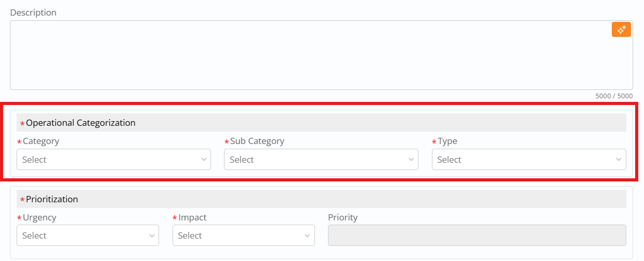The height and width of the screenshot is (261, 644).
Task: Open the Impact dropdown
Action: (x=243, y=236)
